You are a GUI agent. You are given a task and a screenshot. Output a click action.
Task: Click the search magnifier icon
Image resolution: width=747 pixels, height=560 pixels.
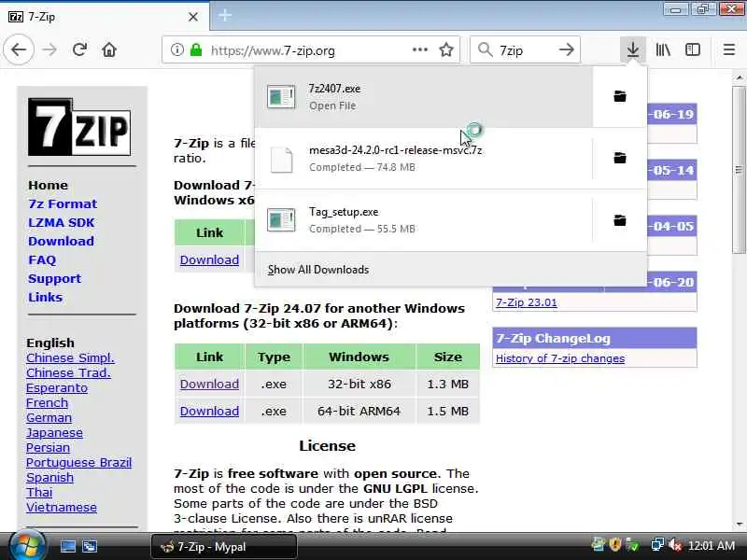coord(485,49)
